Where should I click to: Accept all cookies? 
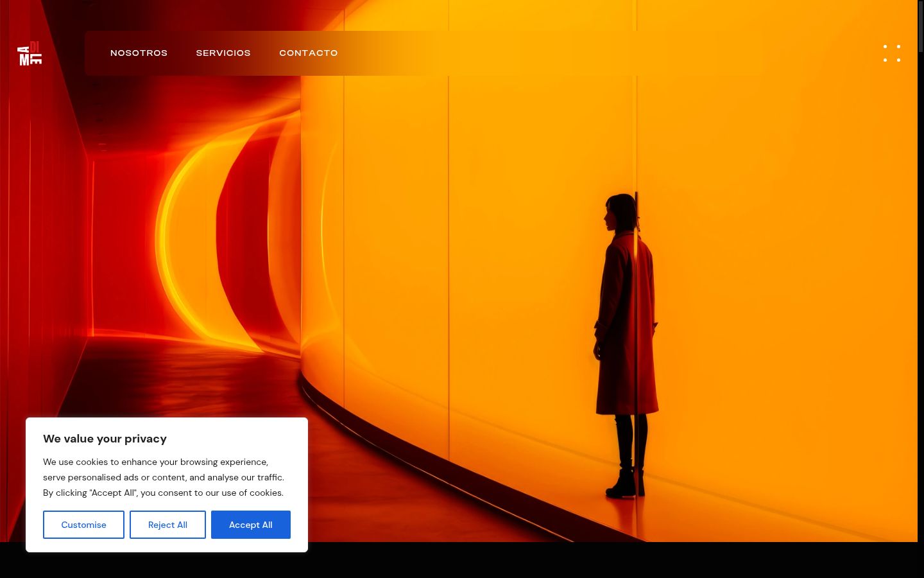pos(251,525)
